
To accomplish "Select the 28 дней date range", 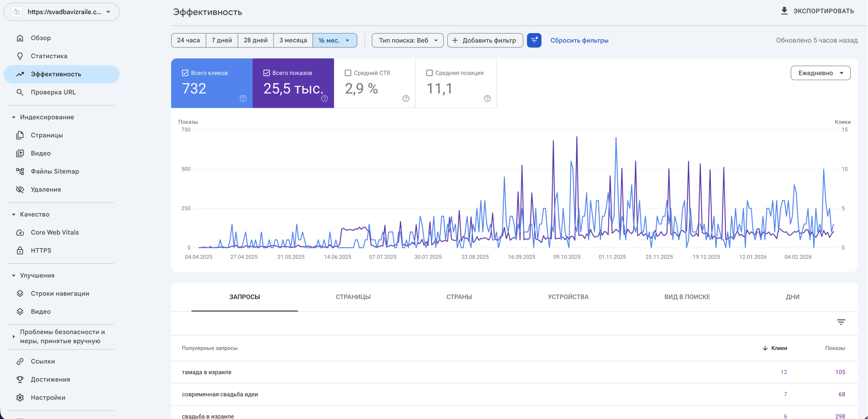I will 255,40.
